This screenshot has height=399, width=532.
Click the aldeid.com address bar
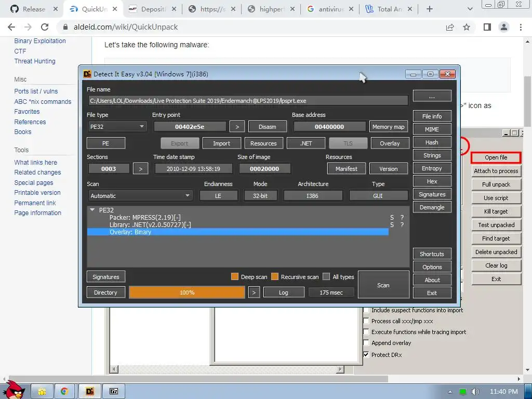point(251,27)
